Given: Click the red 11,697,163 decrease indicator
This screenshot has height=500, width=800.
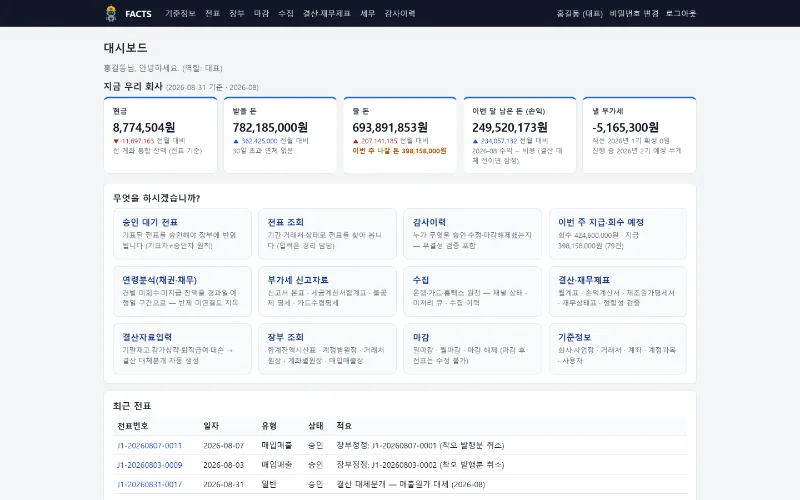Looking at the screenshot, I should point(134,141).
